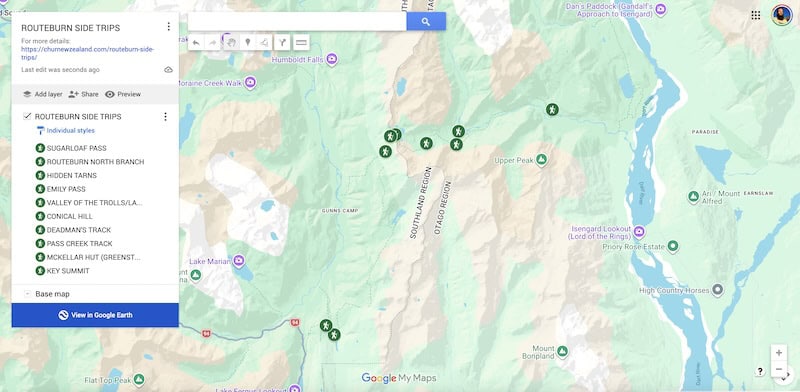Focus the map search input field

click(x=297, y=21)
